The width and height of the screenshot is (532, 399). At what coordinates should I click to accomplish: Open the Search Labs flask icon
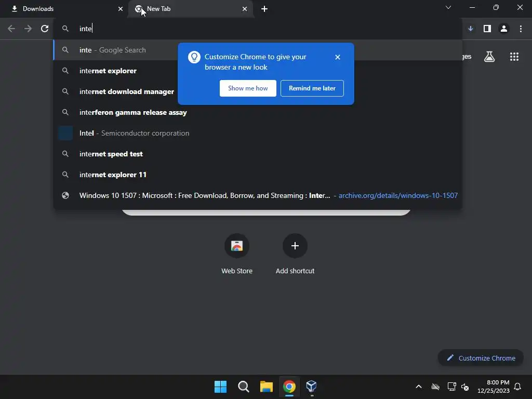pos(489,57)
